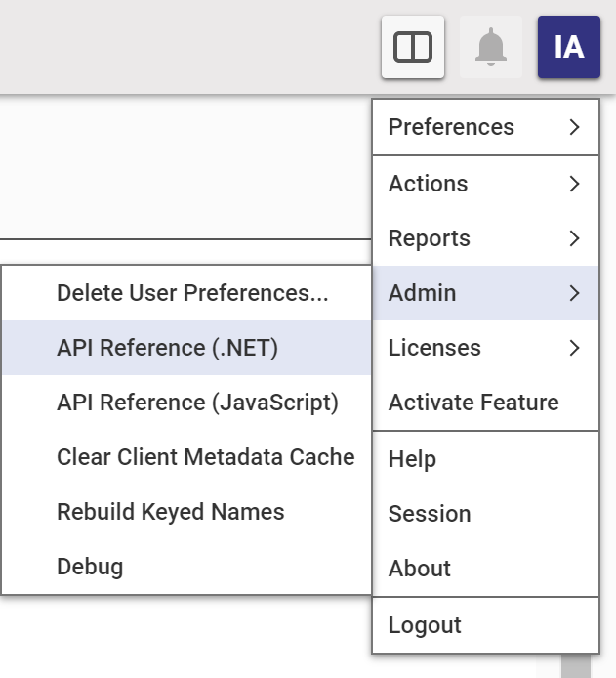Click the IA user avatar button
This screenshot has width=616, height=678.
(568, 47)
